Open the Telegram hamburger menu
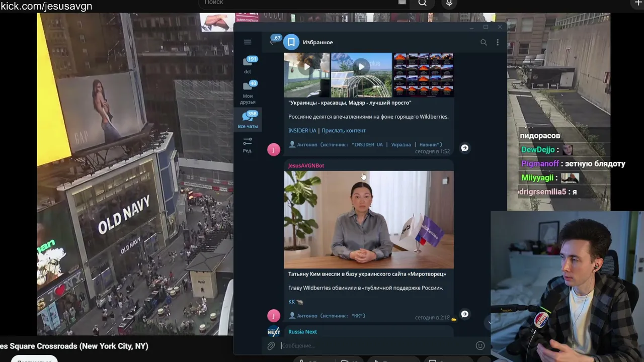644x362 pixels. coord(248,42)
